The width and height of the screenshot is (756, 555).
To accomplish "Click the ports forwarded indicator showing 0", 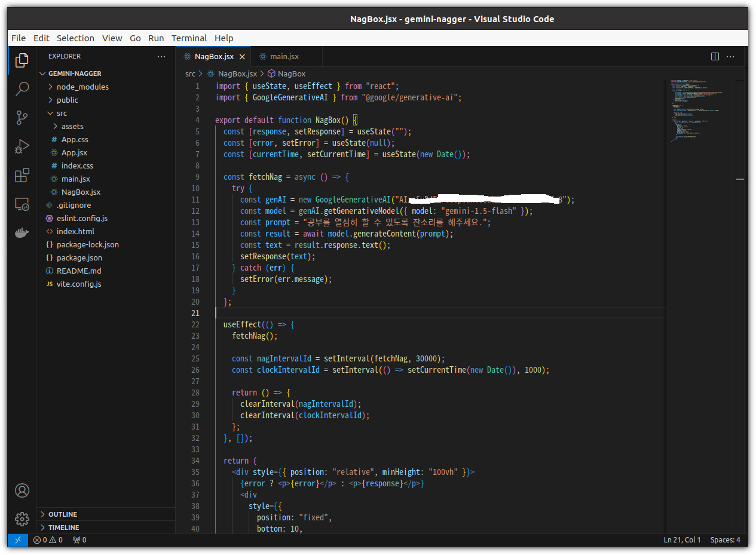I will coord(79,539).
